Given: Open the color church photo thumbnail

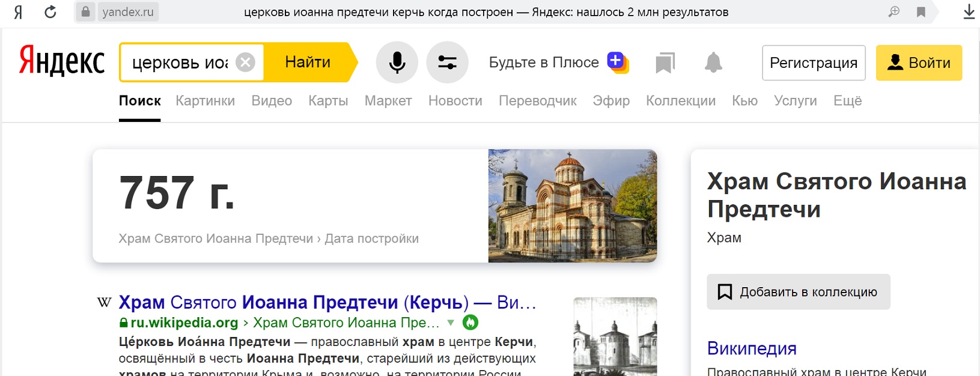Looking at the screenshot, I should (573, 205).
